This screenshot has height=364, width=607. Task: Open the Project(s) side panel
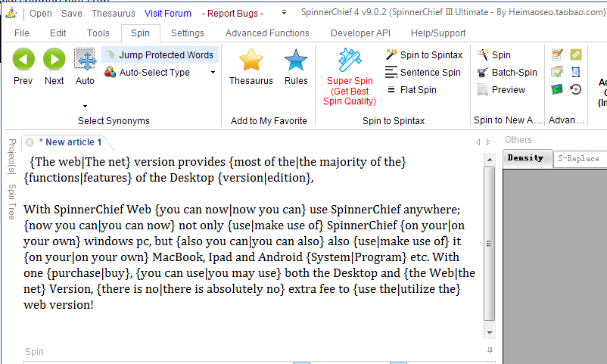click(12, 157)
